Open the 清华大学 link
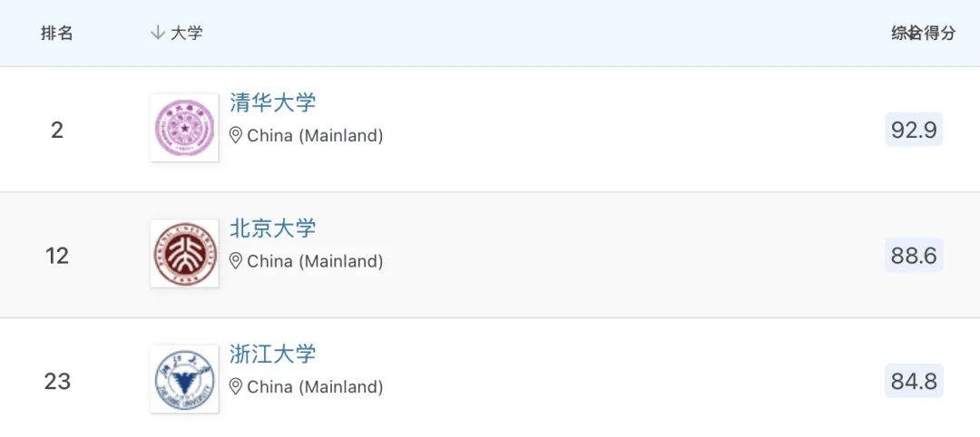The height and width of the screenshot is (437, 980). (x=272, y=102)
